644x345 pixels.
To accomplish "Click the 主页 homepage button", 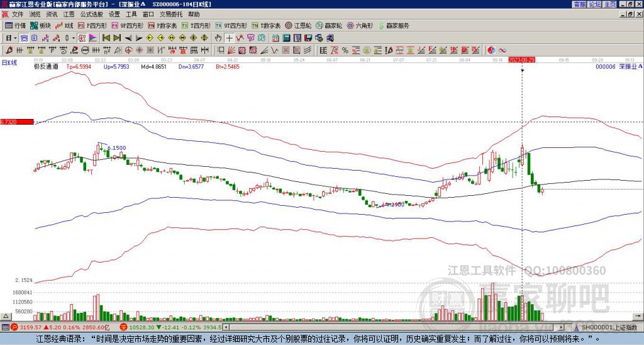I will [x=609, y=4].
